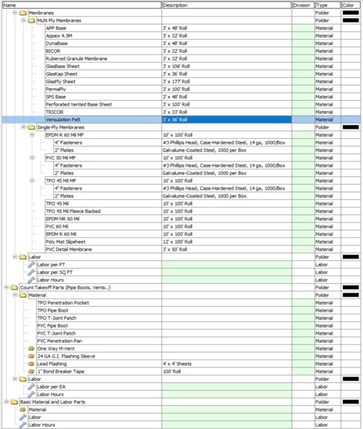
Task: Click the Membranes folder icon
Action: click(x=23, y=13)
